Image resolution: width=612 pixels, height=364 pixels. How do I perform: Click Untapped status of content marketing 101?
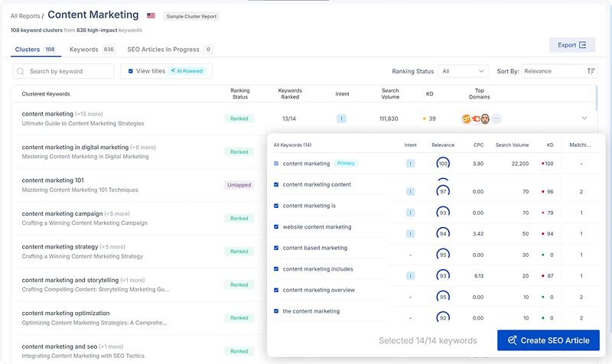[239, 185]
